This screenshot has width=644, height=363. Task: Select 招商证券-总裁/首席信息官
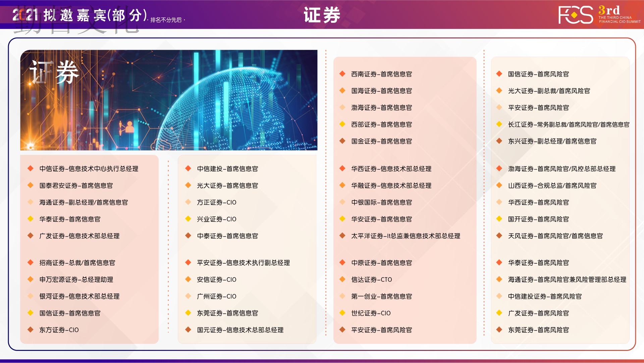(x=77, y=263)
